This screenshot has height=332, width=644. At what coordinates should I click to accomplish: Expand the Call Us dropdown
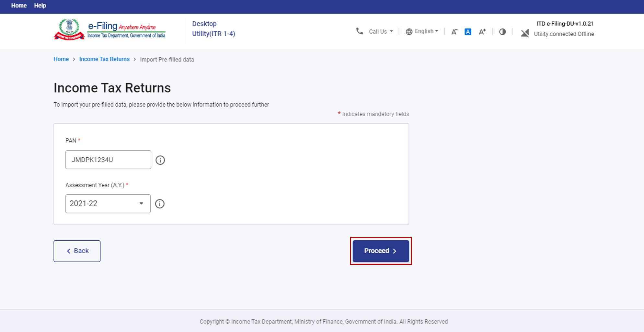pyautogui.click(x=381, y=31)
